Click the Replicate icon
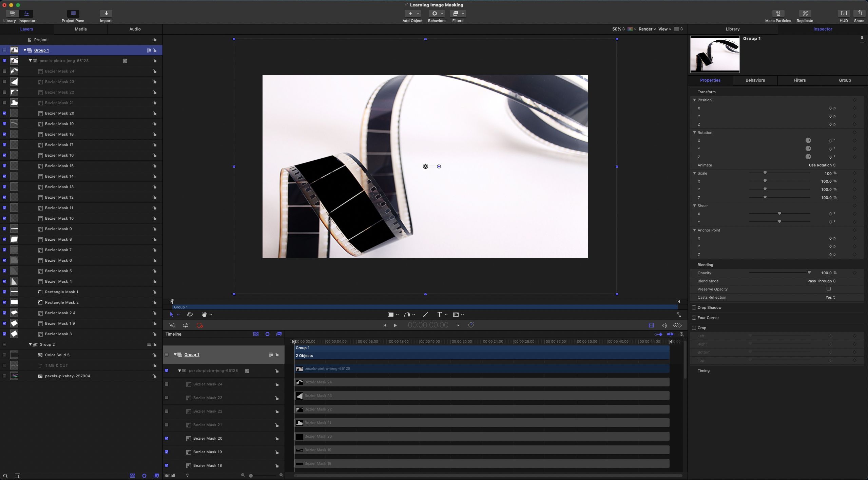Image resolution: width=868 pixels, height=480 pixels. point(805,13)
